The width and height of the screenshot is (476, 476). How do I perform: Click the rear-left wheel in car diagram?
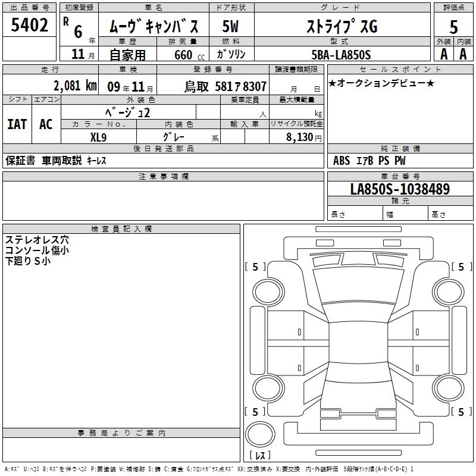pyautogui.click(x=268, y=388)
